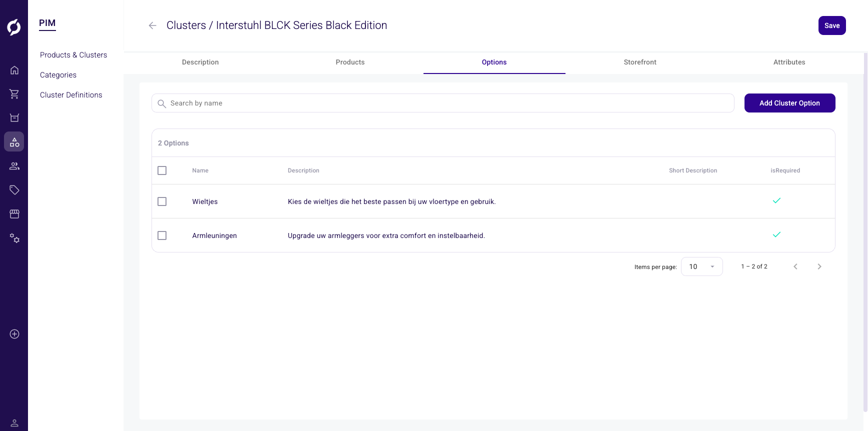The width and height of the screenshot is (868, 431).
Task: Click the Save button
Action: click(x=832, y=25)
